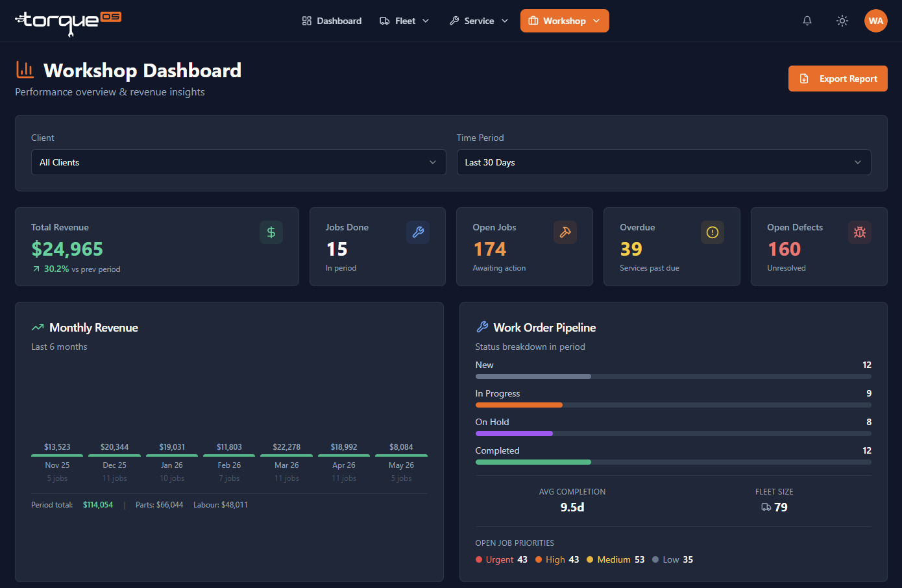
Task: Click the $8,084 value
Action: coord(401,447)
